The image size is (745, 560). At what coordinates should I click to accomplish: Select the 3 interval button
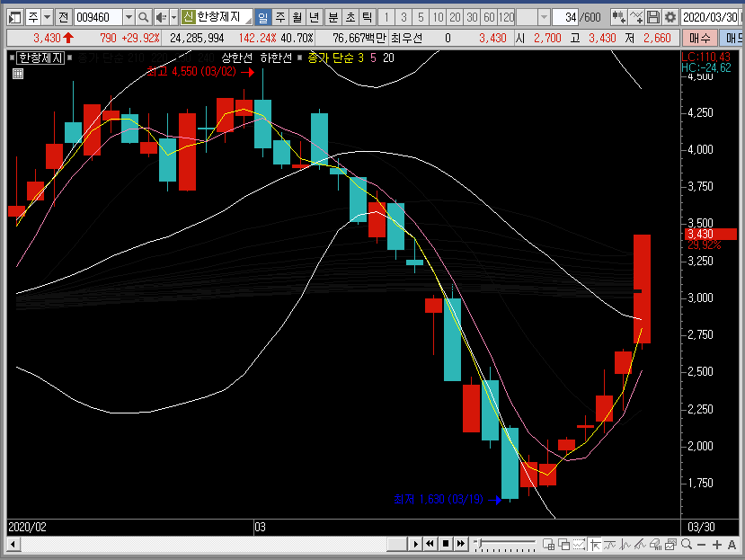pos(404,18)
